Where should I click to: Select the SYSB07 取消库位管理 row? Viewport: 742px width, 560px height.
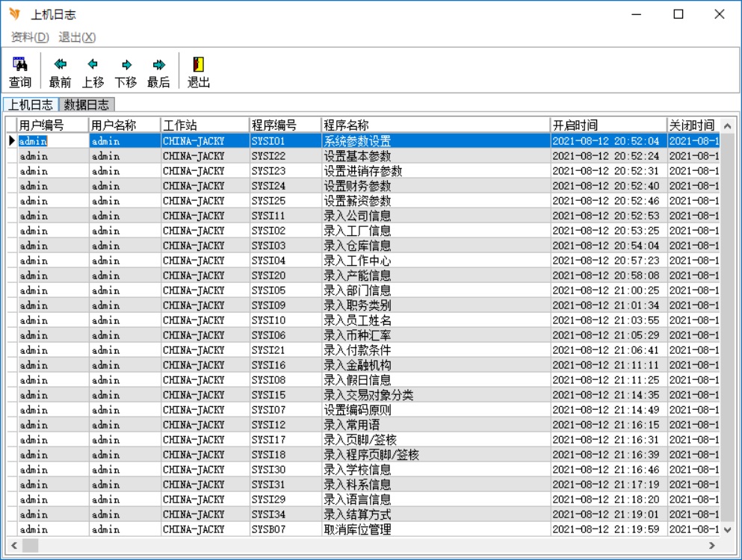point(357,529)
